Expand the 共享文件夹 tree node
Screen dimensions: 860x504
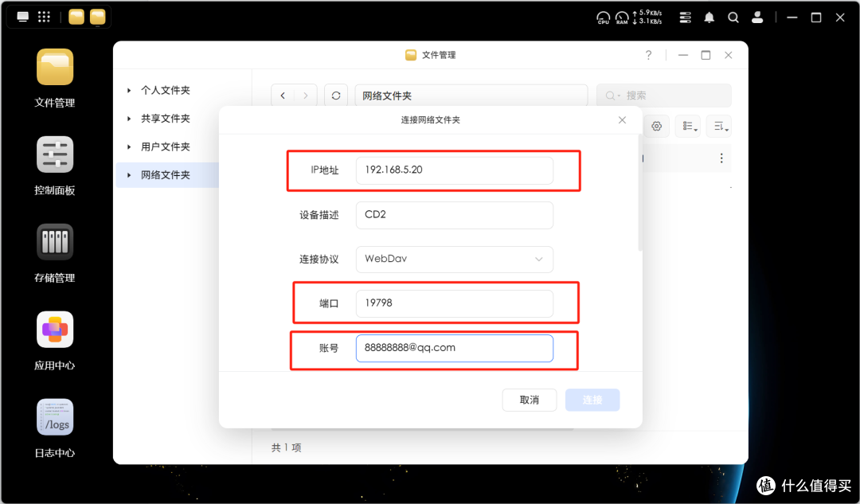(x=129, y=119)
